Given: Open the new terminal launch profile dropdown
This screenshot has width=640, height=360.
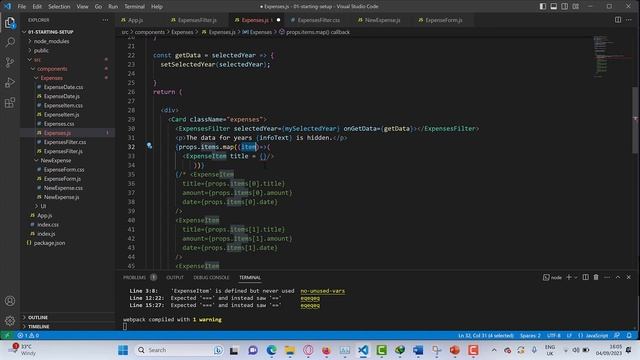Looking at the screenshot, I should (x=576, y=277).
